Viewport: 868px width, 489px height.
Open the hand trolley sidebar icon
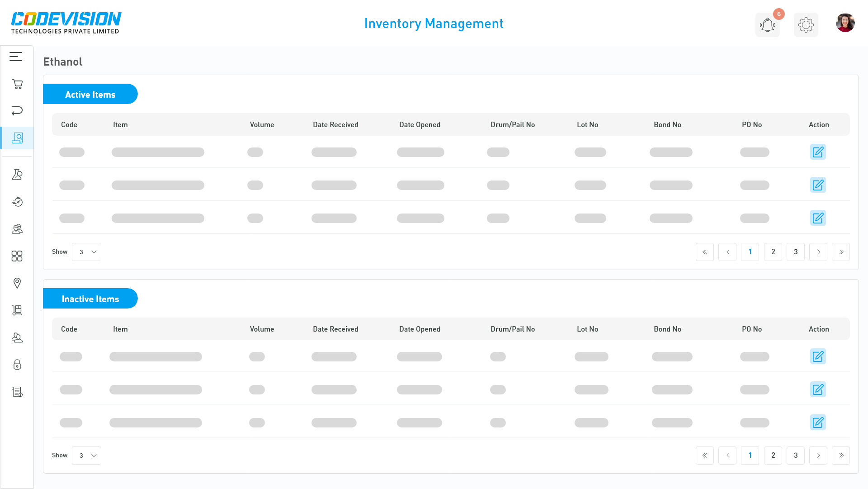(x=17, y=310)
